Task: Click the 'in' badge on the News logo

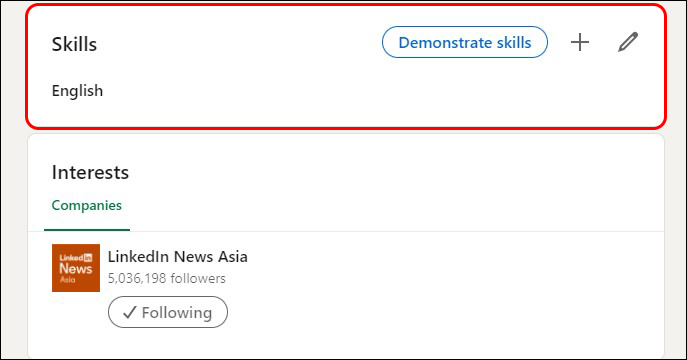Action: pyautogui.click(x=88, y=258)
